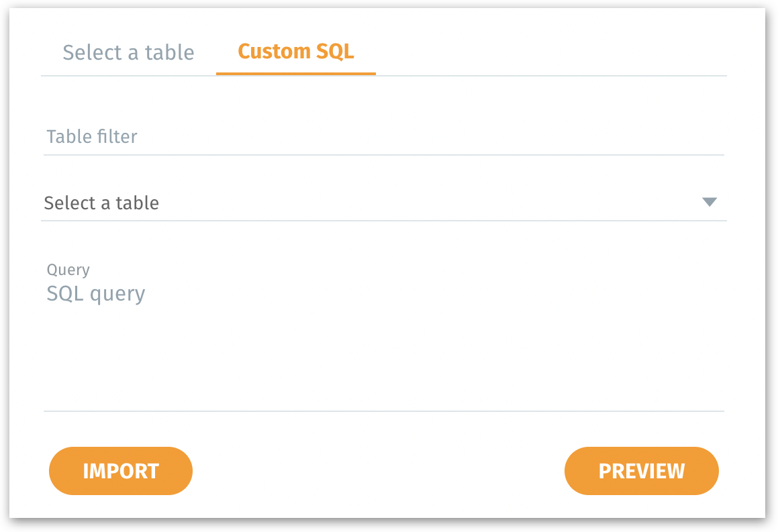The image size is (778, 532).
Task: Click the orange underline beneath Custom SQL
Action: point(295,73)
